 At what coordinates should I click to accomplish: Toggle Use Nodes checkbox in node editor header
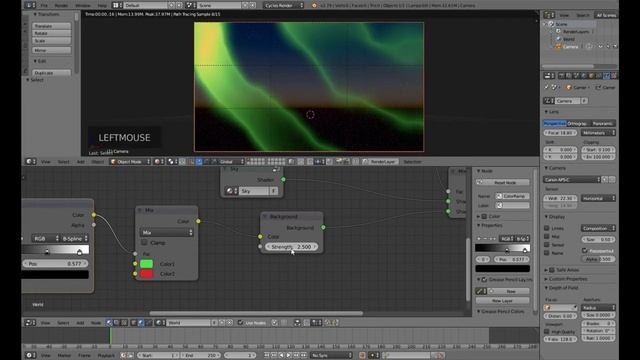(240, 323)
